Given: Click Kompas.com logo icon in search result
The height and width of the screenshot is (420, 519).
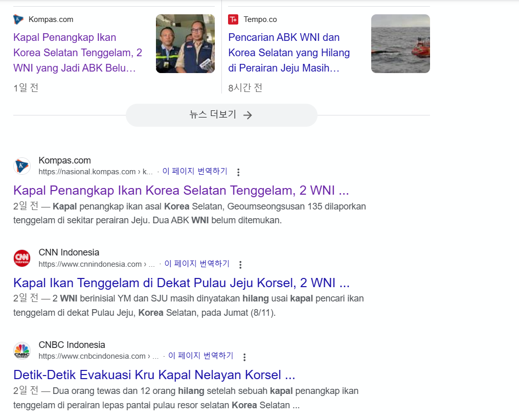Looking at the screenshot, I should (x=22, y=166).
